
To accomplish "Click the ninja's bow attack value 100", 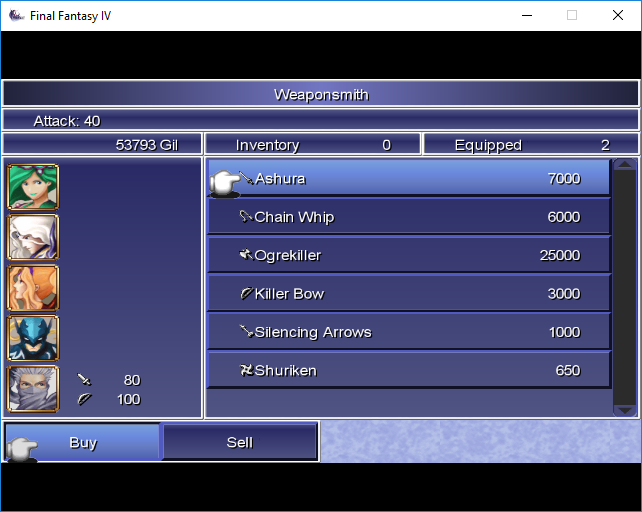I will tap(129, 399).
